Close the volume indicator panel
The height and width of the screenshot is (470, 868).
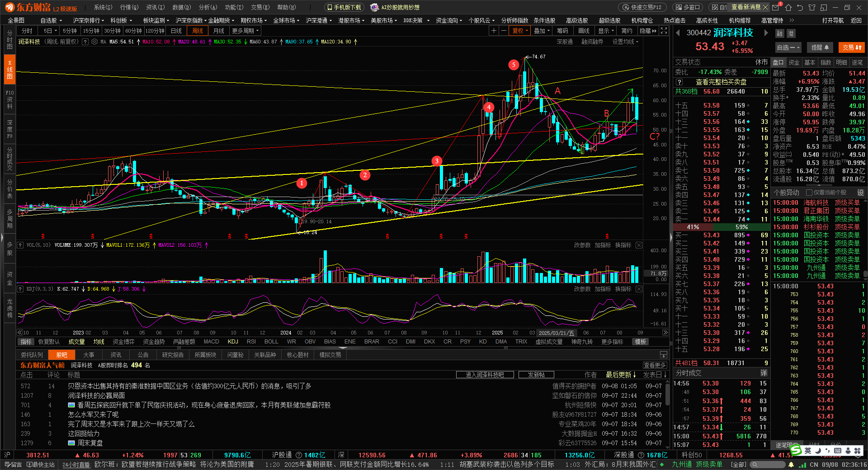pyautogui.click(x=639, y=245)
